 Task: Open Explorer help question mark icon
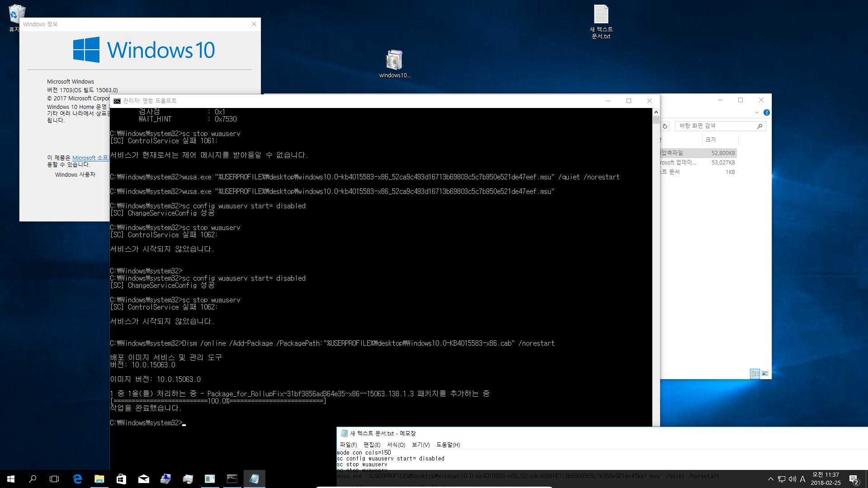(766, 113)
